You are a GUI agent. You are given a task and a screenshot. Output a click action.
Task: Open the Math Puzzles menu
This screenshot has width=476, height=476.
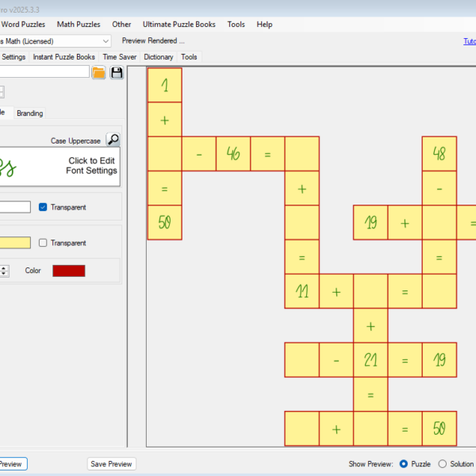coord(79,25)
